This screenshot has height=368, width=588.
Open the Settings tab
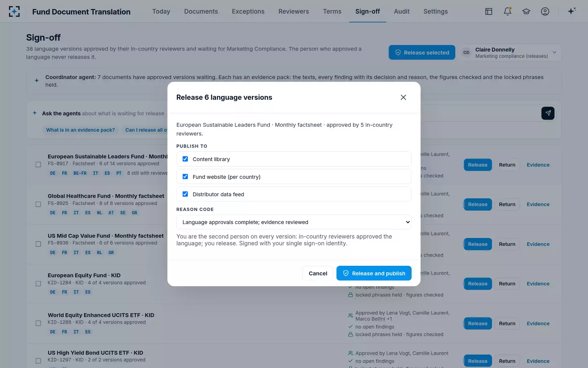[436, 11]
